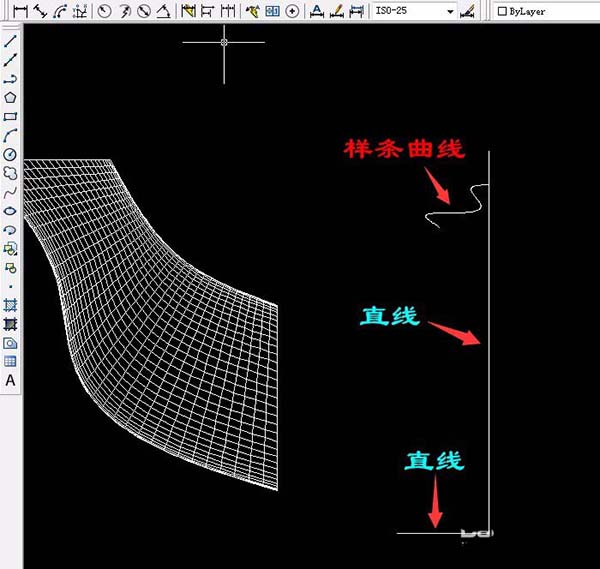The image size is (600, 569).
Task: Click the Baseline Dimension icon
Action: click(208, 11)
